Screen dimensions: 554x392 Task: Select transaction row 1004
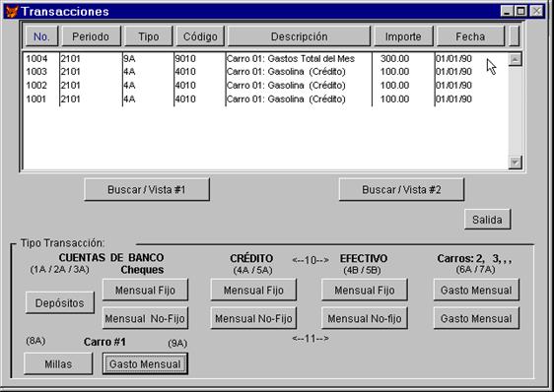pos(265,59)
